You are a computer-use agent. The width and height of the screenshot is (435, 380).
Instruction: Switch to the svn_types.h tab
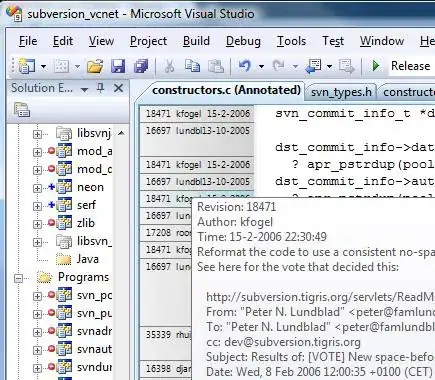tap(341, 92)
